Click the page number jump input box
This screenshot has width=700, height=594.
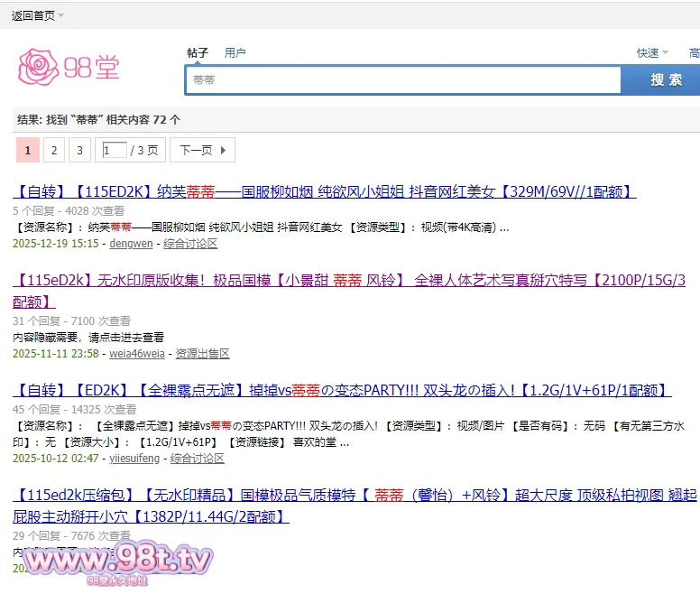(115, 151)
